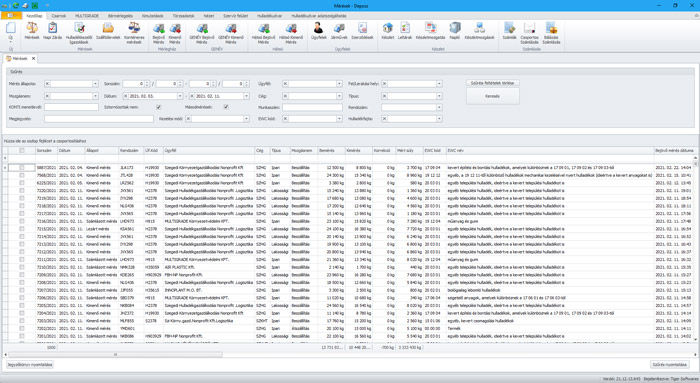Open Mozgásnem dropdown
This screenshot has width=700, height=383.
pos(95,96)
